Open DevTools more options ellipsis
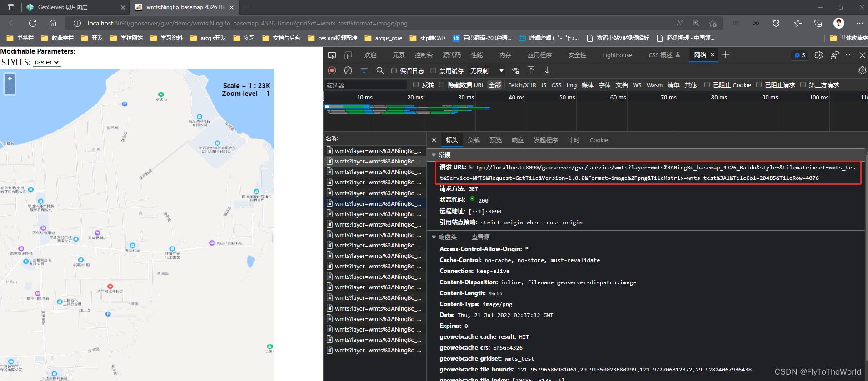The width and height of the screenshot is (868, 381). point(850,55)
